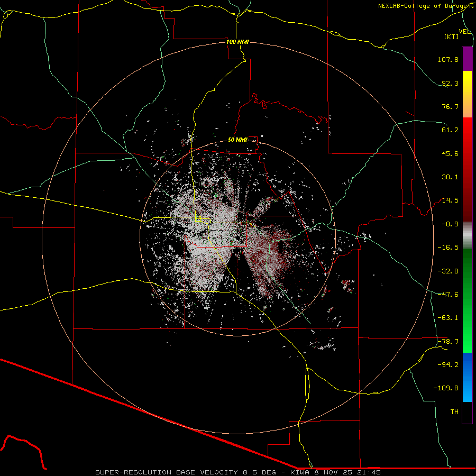Click the -32.0 legend value
Viewport: 476px width, 476px height.
[x=448, y=271]
